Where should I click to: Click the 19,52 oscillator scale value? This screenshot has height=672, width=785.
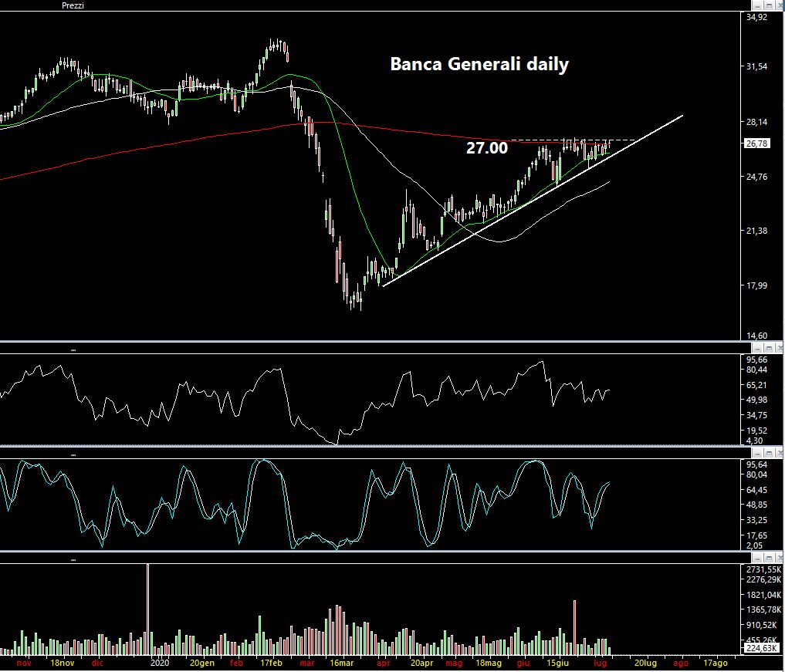coord(756,431)
